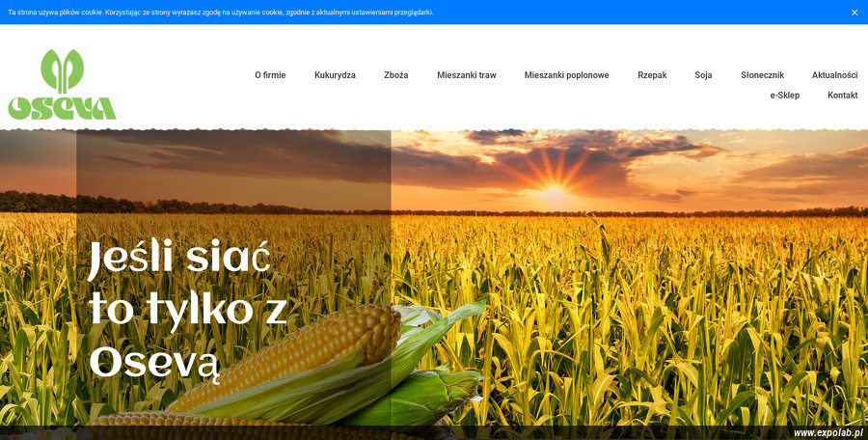Open the O firmie menu item
This screenshot has height=440, width=868.
[x=270, y=75]
